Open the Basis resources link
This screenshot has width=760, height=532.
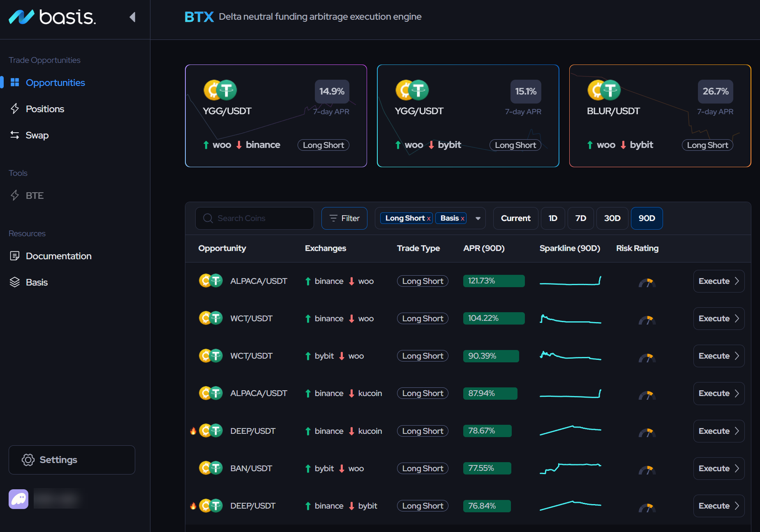37,282
